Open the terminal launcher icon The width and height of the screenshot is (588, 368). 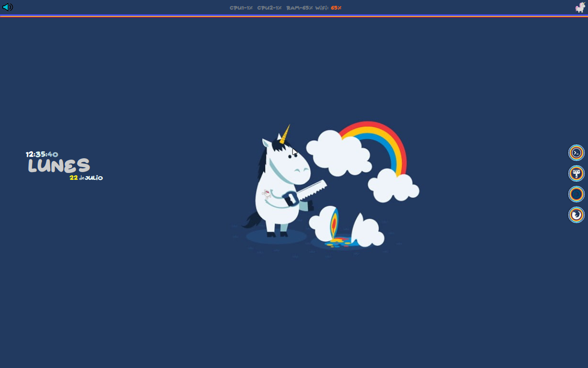pos(577,153)
